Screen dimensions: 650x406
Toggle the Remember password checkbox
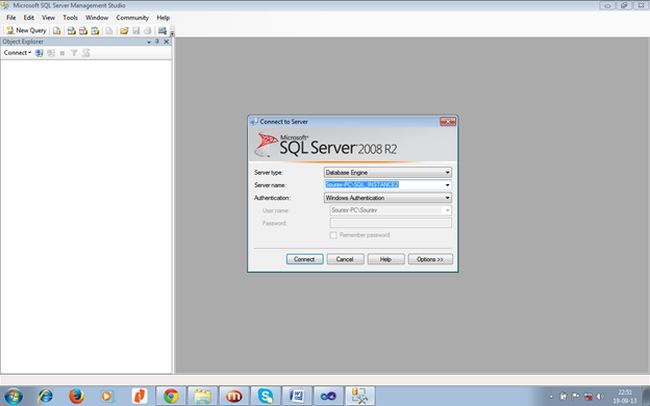[333, 235]
